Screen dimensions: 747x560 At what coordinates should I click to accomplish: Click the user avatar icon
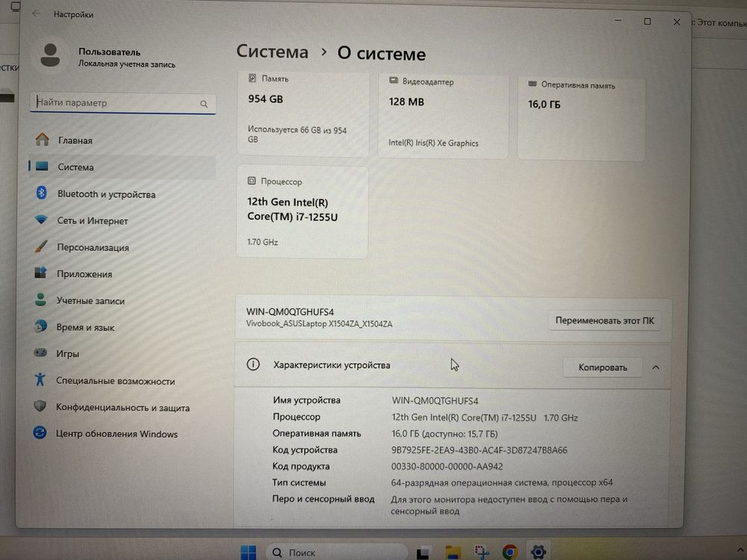[x=50, y=55]
